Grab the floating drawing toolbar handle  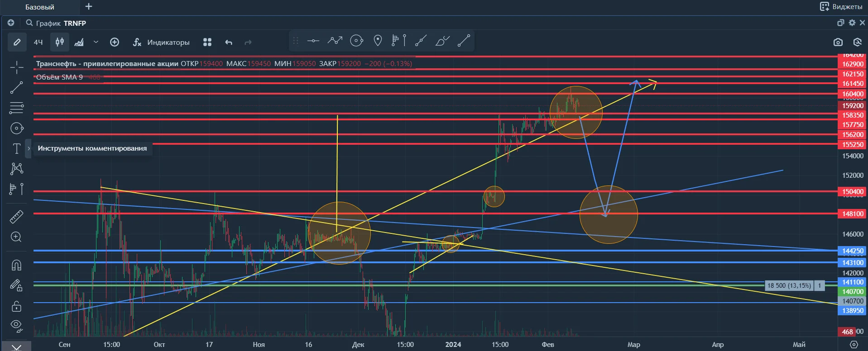click(x=296, y=41)
